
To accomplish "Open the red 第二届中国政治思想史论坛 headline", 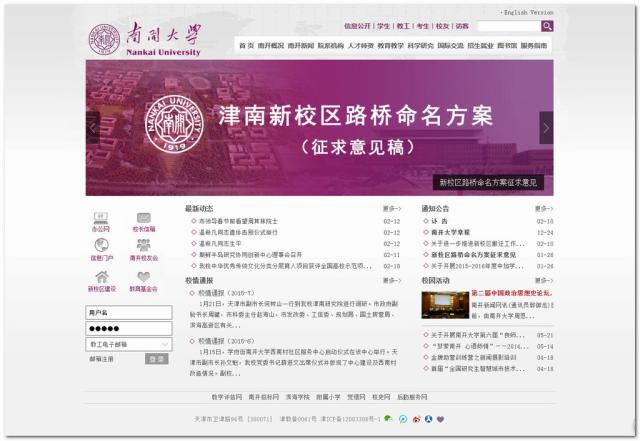I will (512, 293).
